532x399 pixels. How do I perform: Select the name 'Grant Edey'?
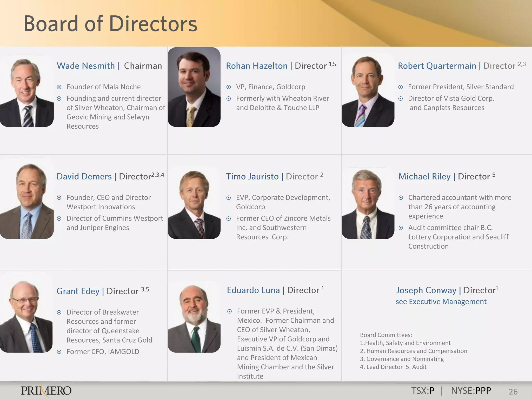click(78, 291)
